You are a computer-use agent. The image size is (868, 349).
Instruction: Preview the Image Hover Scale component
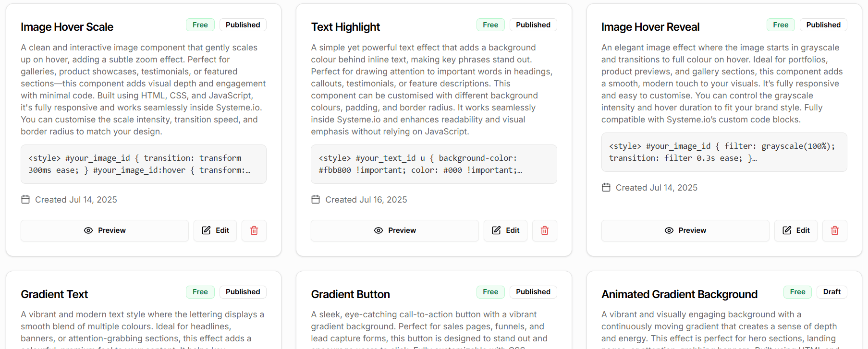[x=105, y=230]
